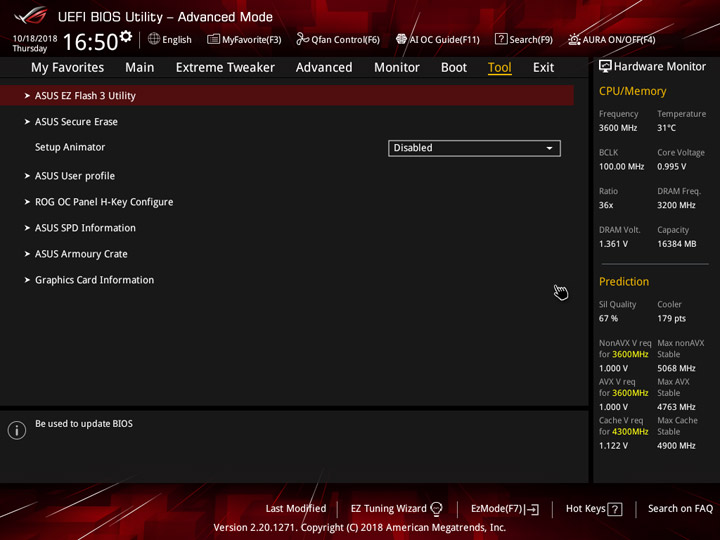Click the EzMode exit arrow icon

point(532,509)
